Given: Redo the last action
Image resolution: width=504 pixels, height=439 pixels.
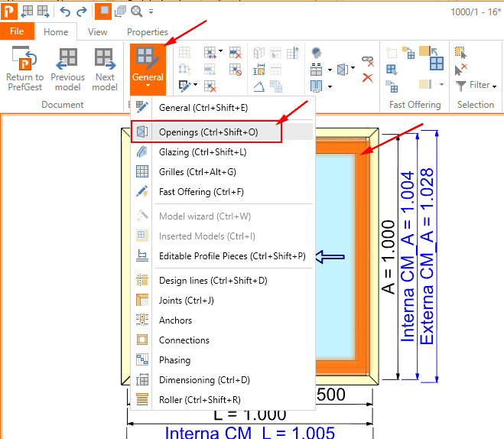Looking at the screenshot, I should coord(82,12).
